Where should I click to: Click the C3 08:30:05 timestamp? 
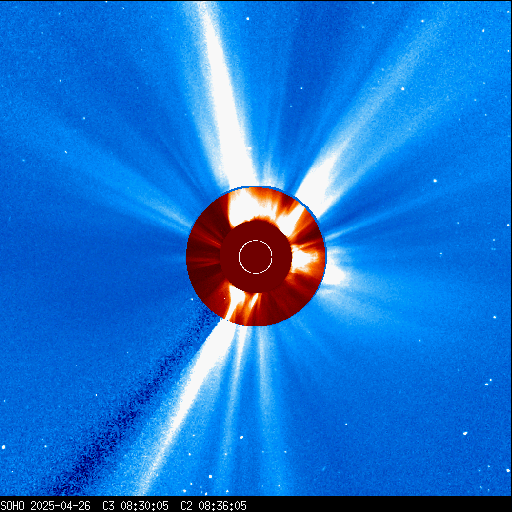[x=135, y=506]
